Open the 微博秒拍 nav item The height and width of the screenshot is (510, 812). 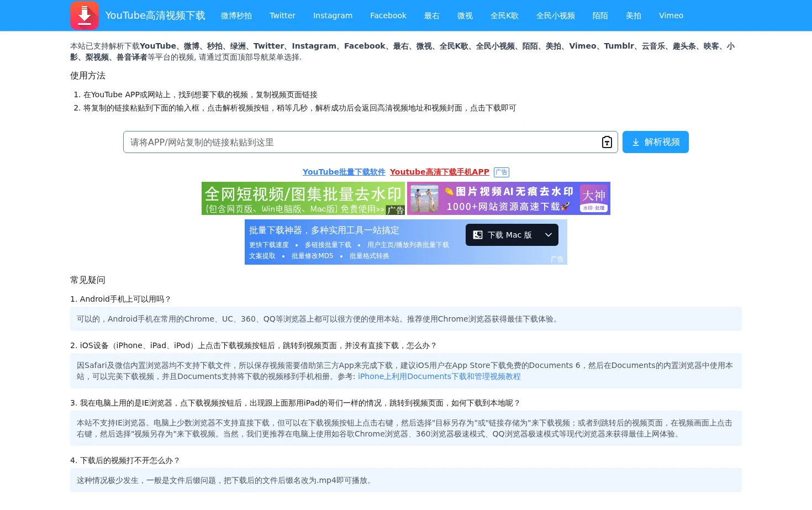tap(236, 15)
